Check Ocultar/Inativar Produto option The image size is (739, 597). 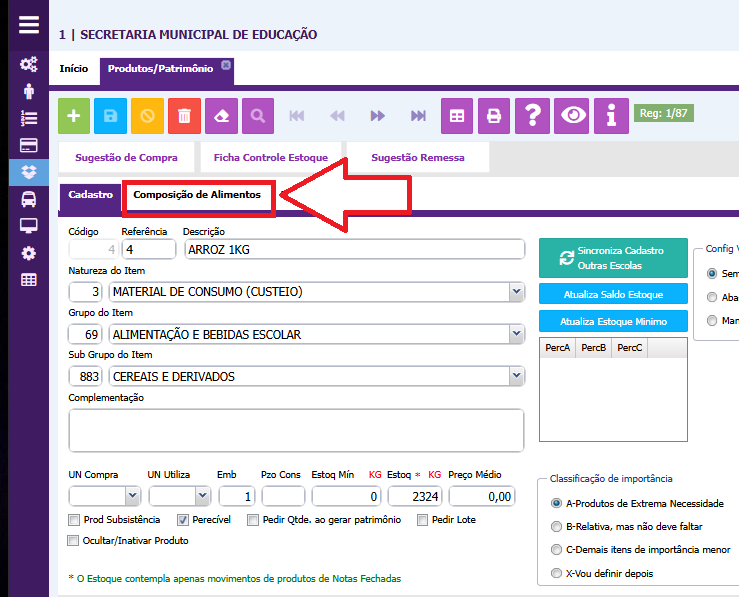(x=74, y=541)
